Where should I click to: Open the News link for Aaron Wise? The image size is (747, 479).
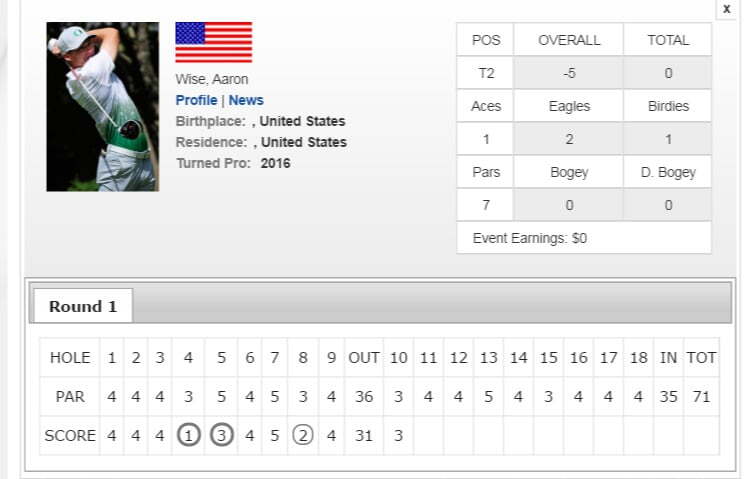(x=246, y=100)
